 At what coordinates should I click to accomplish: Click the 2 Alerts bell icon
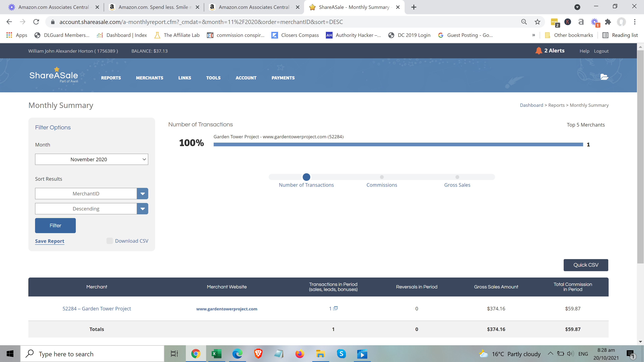[x=539, y=51]
